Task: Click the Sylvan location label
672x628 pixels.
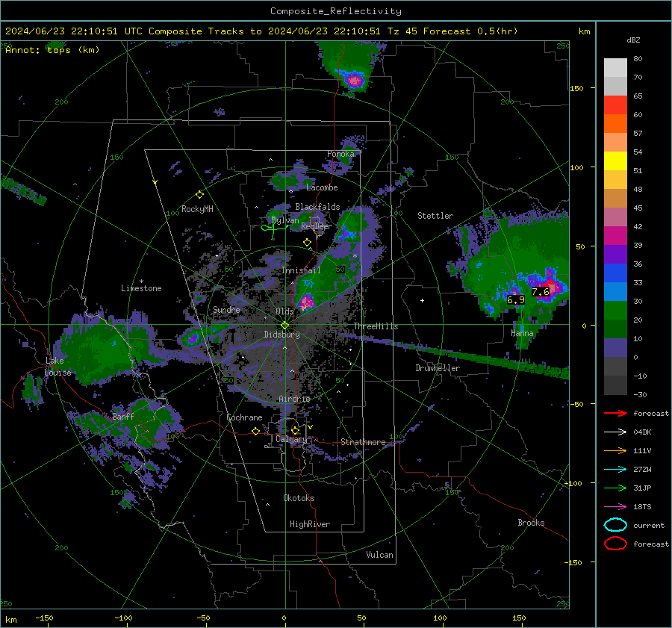Action: tap(285, 220)
